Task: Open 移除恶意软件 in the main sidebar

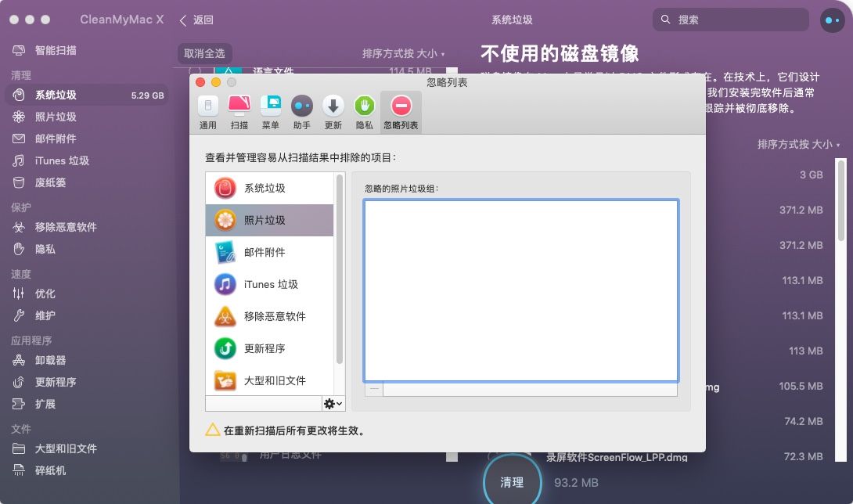Action: click(87, 228)
